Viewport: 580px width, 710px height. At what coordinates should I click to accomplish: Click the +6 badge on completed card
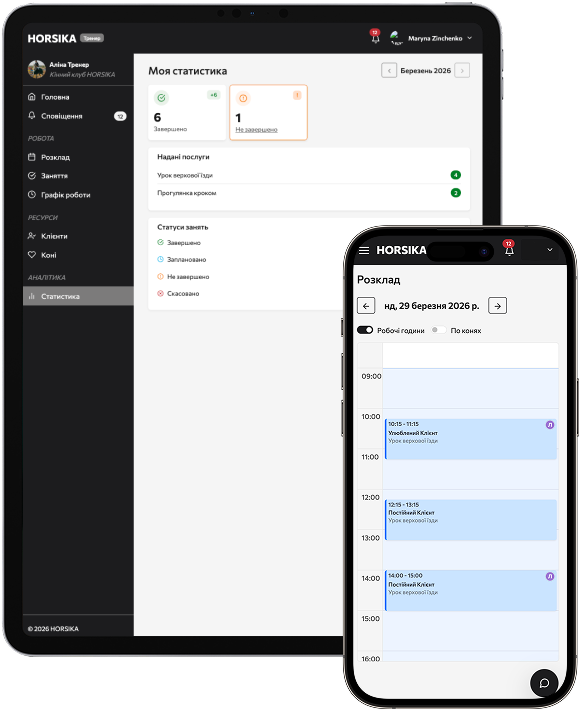(x=213, y=95)
